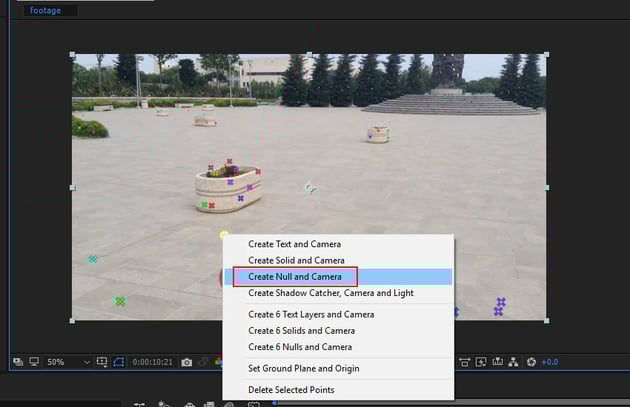Select Create Solid and Camera
The image size is (630, 407).
[x=338, y=260]
